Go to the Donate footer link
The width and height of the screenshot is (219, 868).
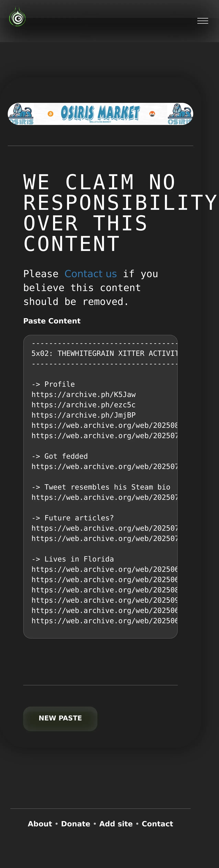tap(76, 824)
